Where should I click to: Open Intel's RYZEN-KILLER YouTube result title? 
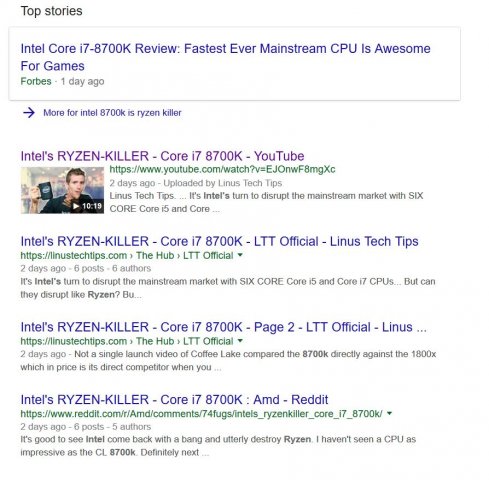162,156
